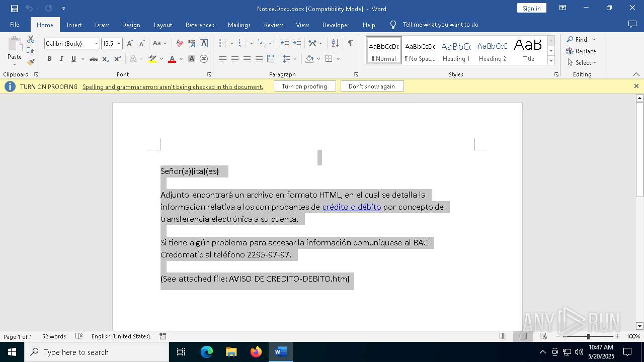The image size is (644, 362).
Task: Click the Bullets list icon
Action: (x=223, y=44)
